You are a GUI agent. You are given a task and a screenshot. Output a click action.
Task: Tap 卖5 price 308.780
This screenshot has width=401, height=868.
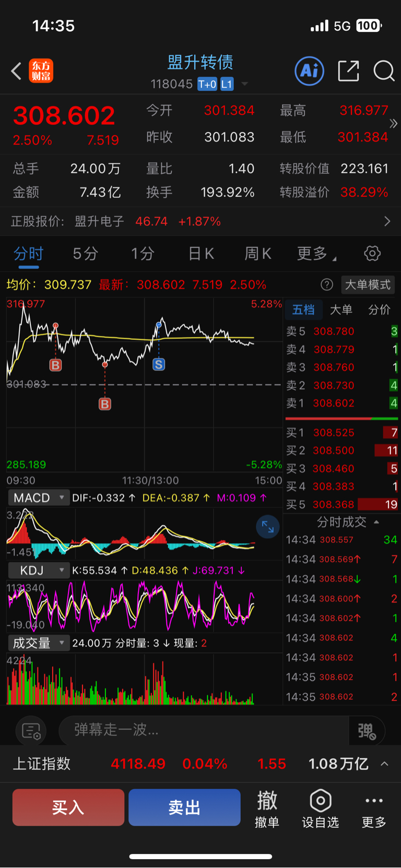tap(334, 331)
